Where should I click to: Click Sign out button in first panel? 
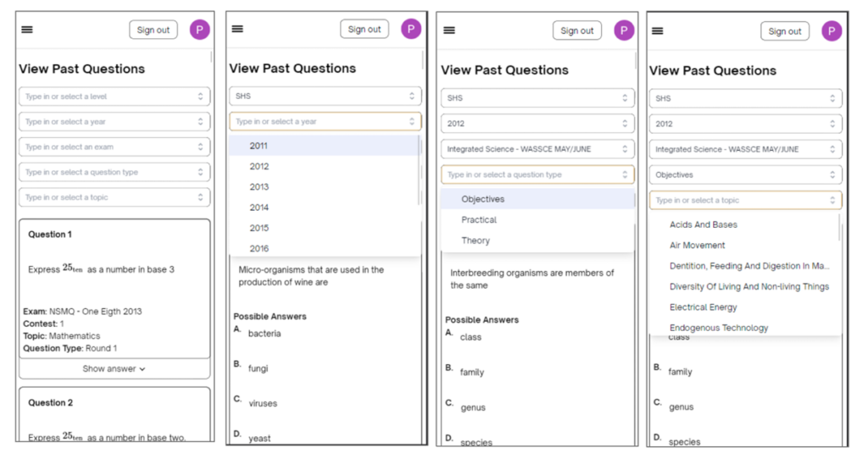click(153, 30)
